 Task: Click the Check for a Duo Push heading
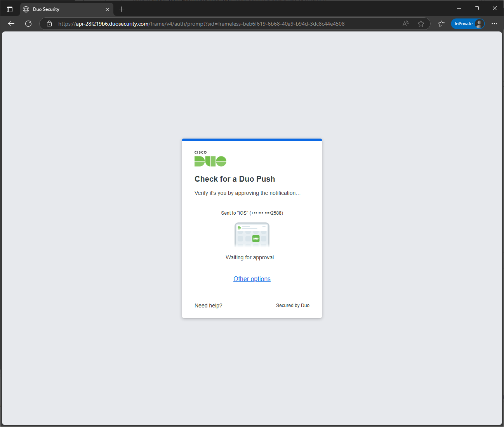click(235, 179)
